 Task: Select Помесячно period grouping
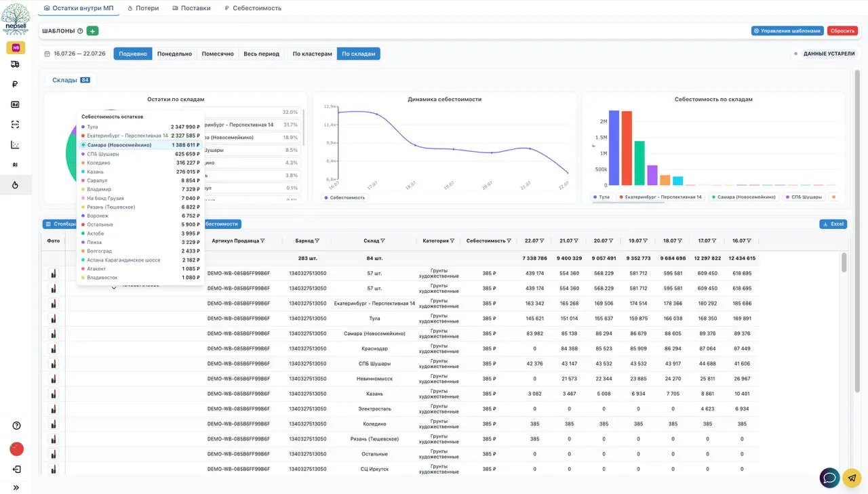(x=218, y=54)
